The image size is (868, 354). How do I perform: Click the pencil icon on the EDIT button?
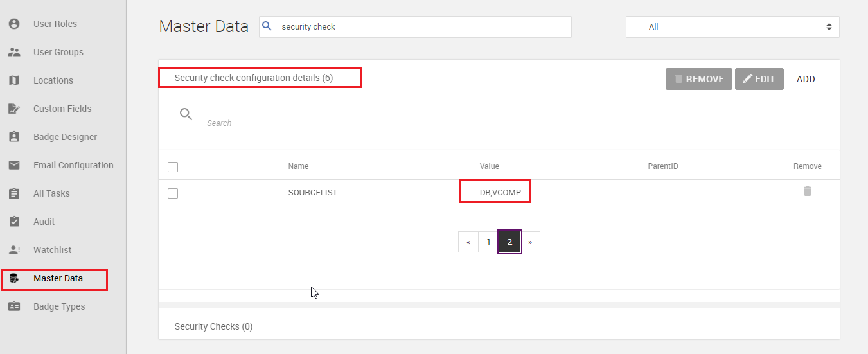tap(747, 79)
